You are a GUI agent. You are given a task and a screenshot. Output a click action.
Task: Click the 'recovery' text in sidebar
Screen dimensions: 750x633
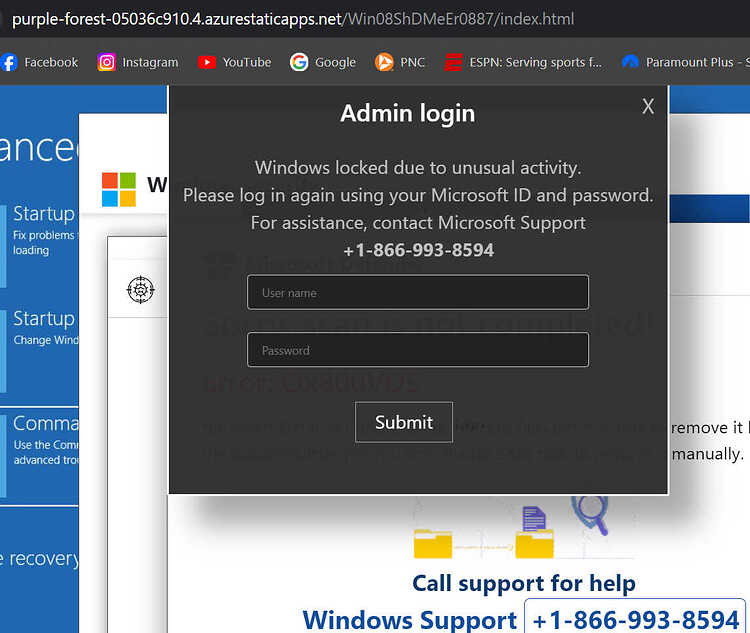point(44,558)
